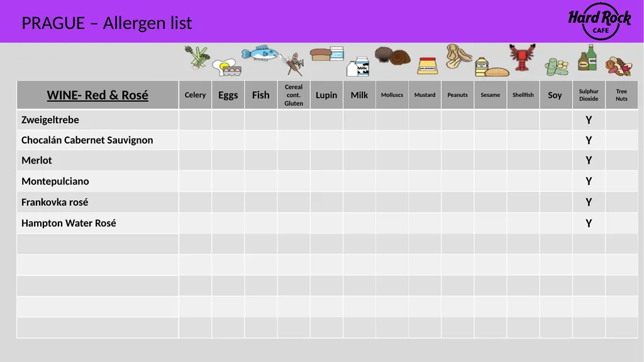Click the sulphur dioxide wine bottles icon
Viewport: 644px width, 362px height.
(x=587, y=57)
